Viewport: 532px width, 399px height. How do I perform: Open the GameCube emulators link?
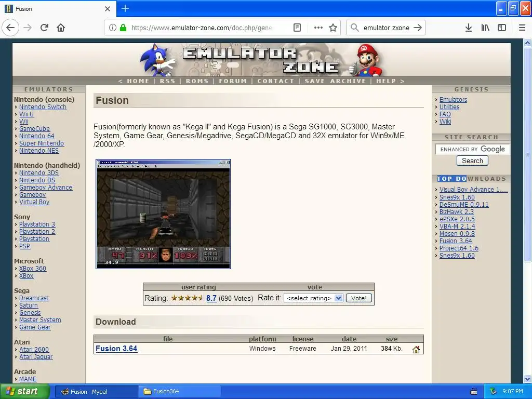(x=34, y=129)
